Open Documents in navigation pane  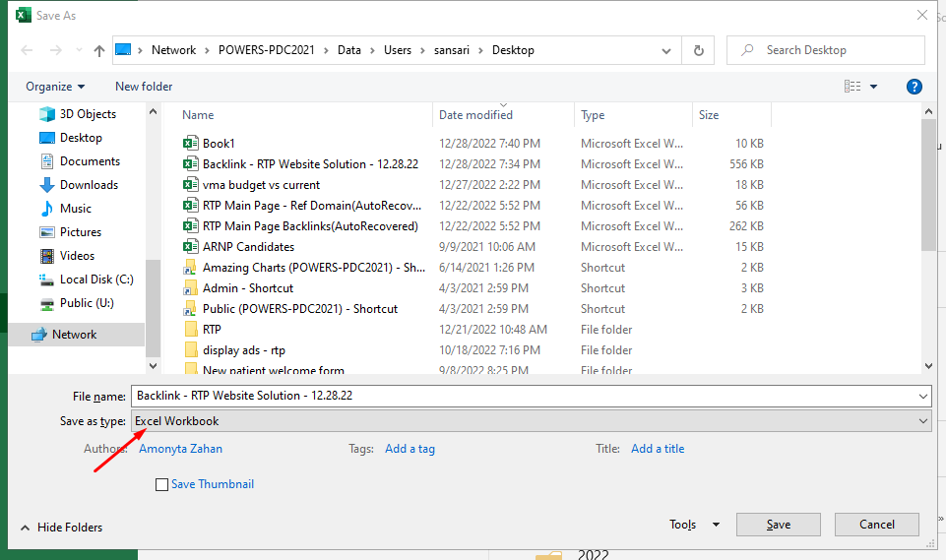click(x=80, y=161)
